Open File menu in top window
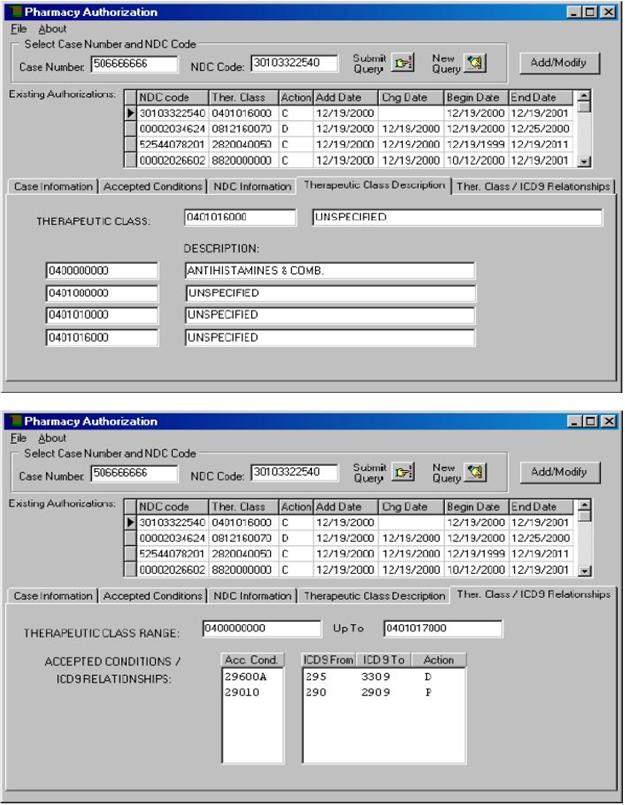 (18, 29)
